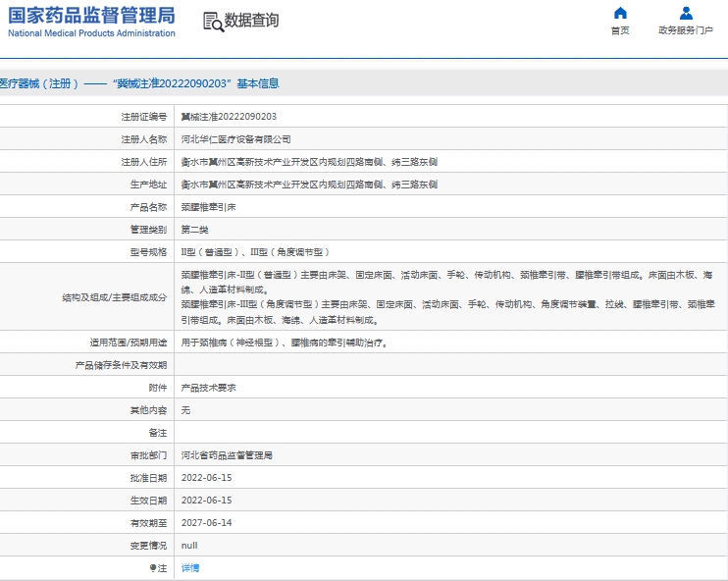This screenshot has height=581, width=728.
Task: Click product name 颈腰椎牵引床
Action: 208,207
